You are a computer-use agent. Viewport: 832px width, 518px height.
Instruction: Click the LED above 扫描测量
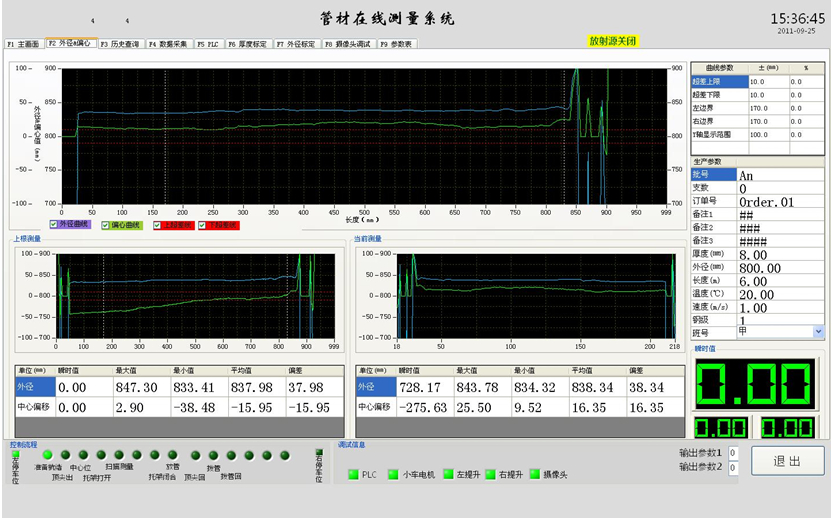coord(119,455)
